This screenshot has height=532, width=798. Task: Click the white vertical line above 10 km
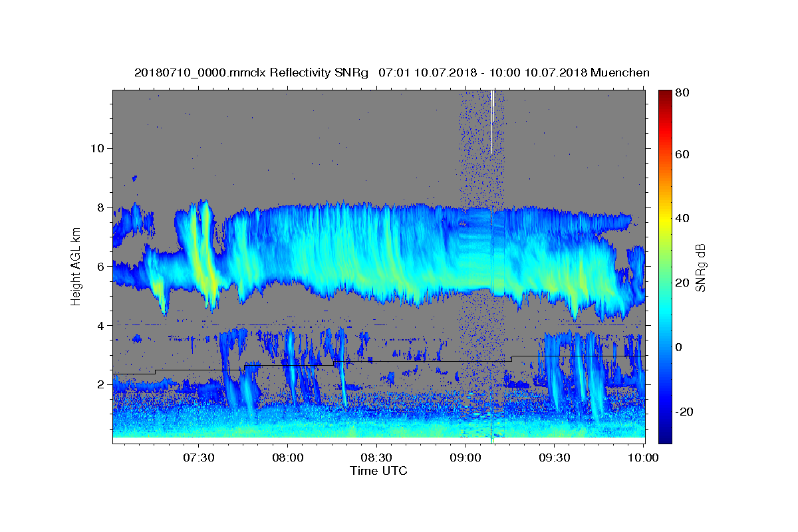(492, 121)
